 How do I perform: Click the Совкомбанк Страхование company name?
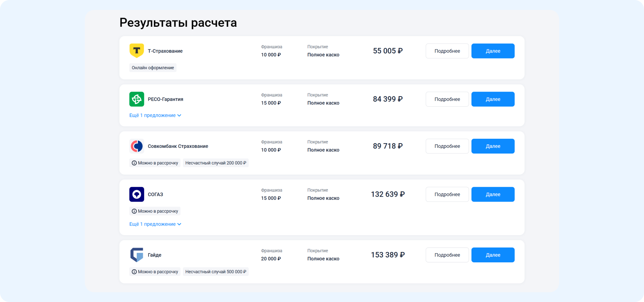[x=178, y=146]
